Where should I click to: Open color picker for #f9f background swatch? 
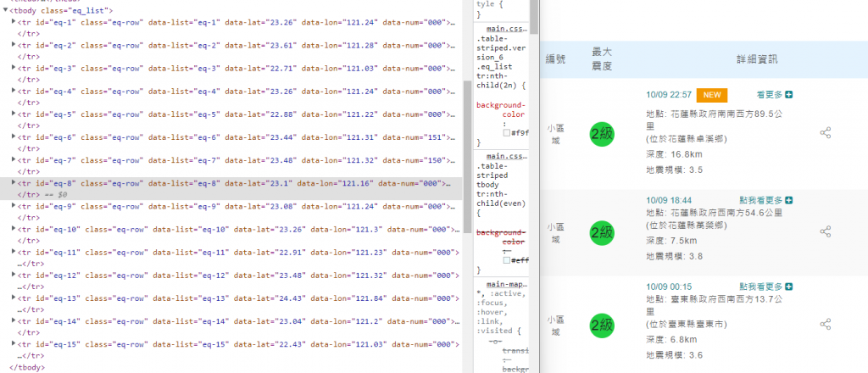point(506,133)
